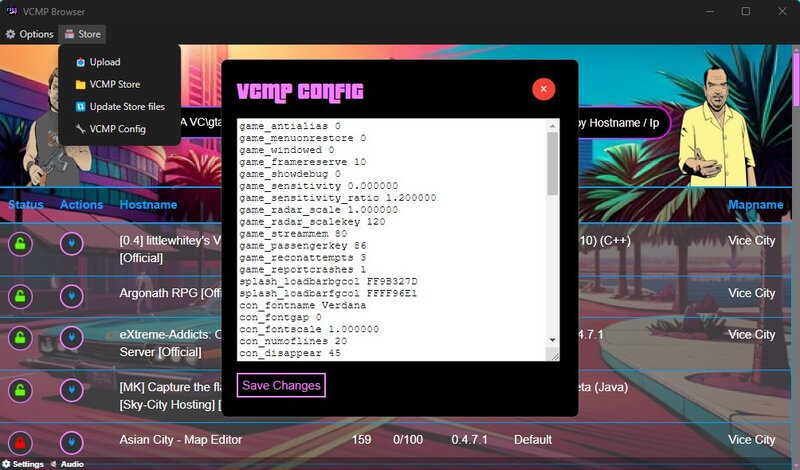Select VCMP Config menu entry
The image size is (800, 470).
click(119, 129)
